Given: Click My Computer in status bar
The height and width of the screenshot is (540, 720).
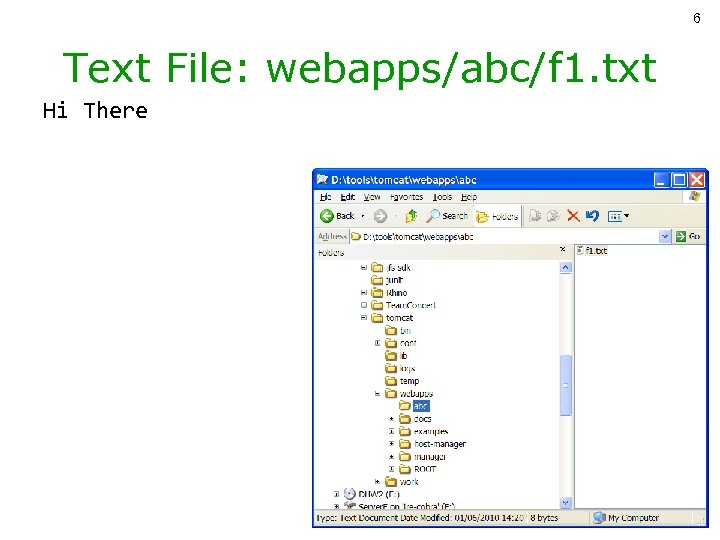Looking at the screenshot, I should click(x=626, y=518).
